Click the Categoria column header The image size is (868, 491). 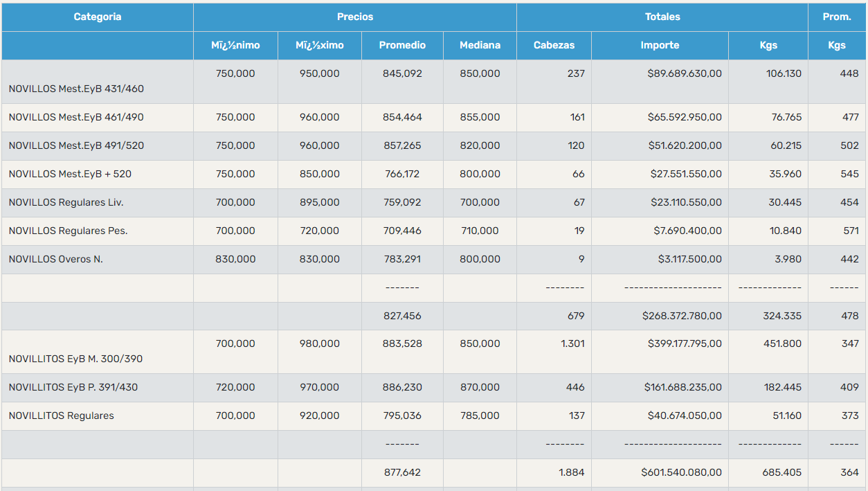98,17
